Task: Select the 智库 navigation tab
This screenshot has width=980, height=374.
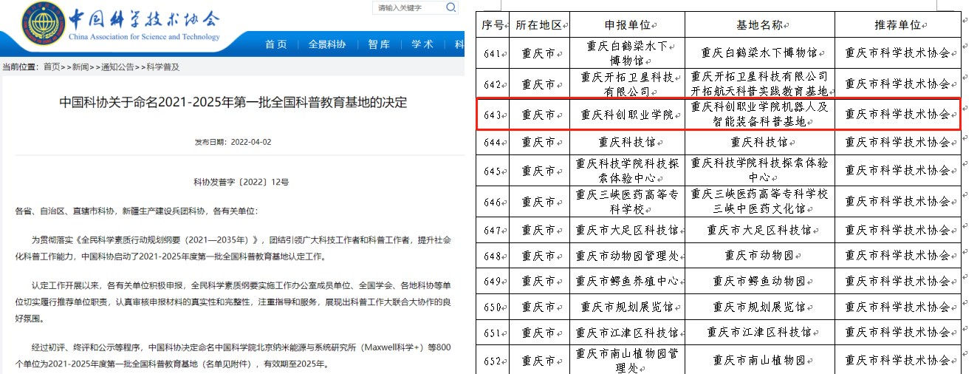Action: [378, 44]
